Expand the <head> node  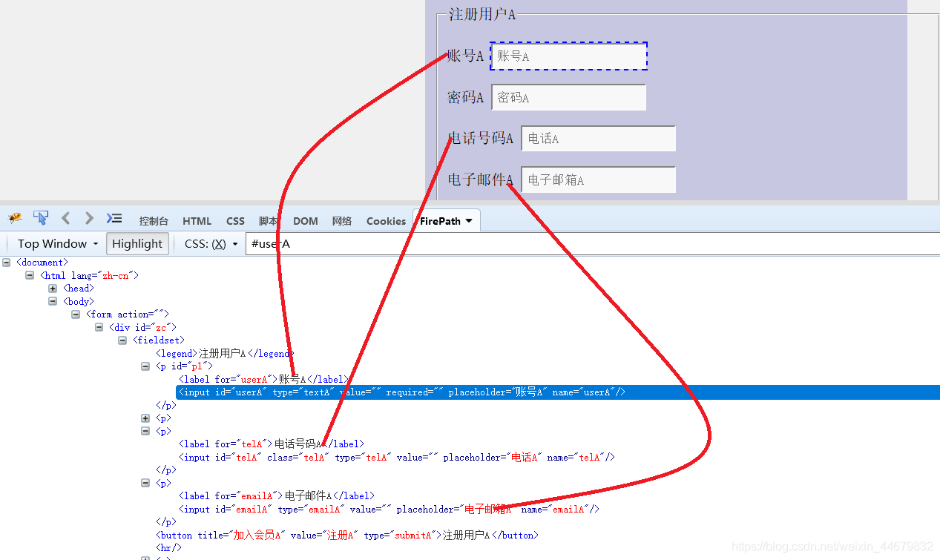click(53, 288)
